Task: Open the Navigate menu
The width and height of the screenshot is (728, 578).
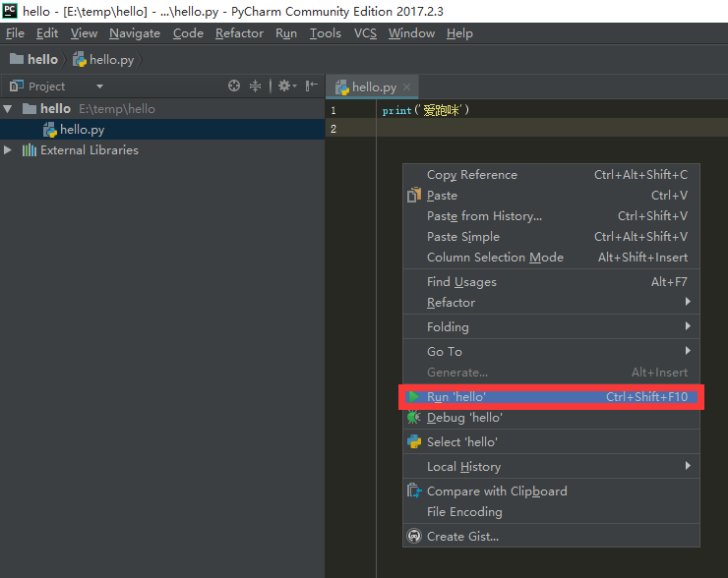Action: (135, 33)
